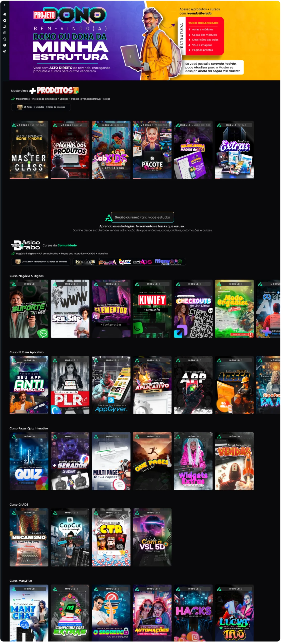Click the CriADS logo in course strip
The image size is (281, 644).
pos(142,262)
